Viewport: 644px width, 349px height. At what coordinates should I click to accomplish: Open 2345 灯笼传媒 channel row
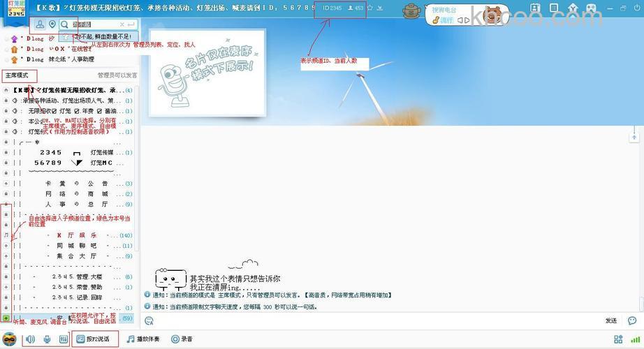click(x=68, y=152)
